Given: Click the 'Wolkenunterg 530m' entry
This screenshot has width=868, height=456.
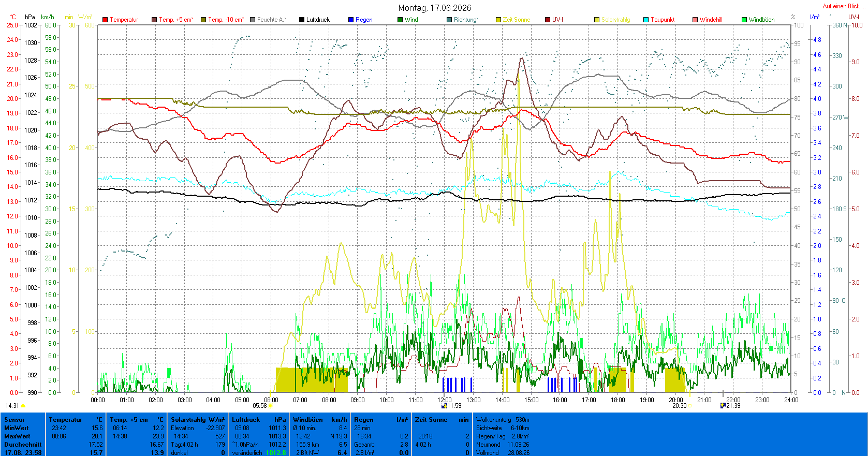Looking at the screenshot, I should 503,420.
